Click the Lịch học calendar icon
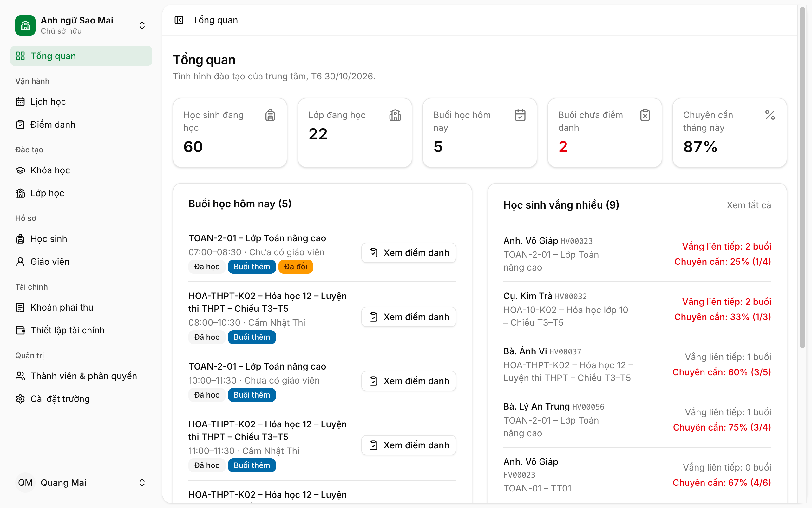The width and height of the screenshot is (812, 508). [21, 102]
